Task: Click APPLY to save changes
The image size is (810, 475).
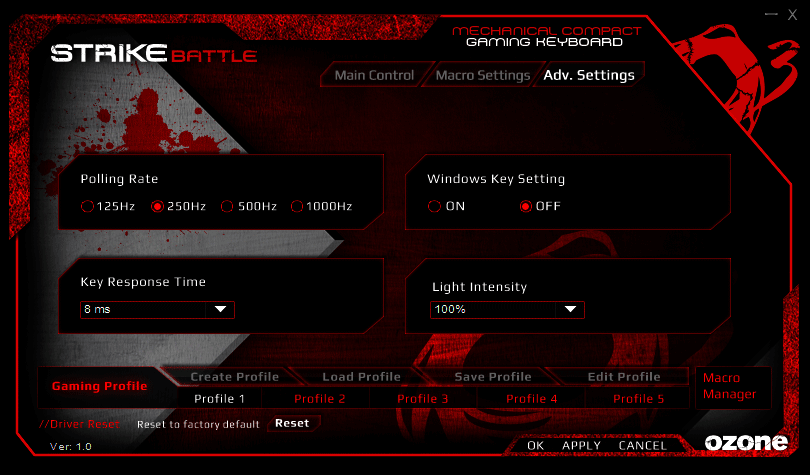Action: tap(581, 446)
